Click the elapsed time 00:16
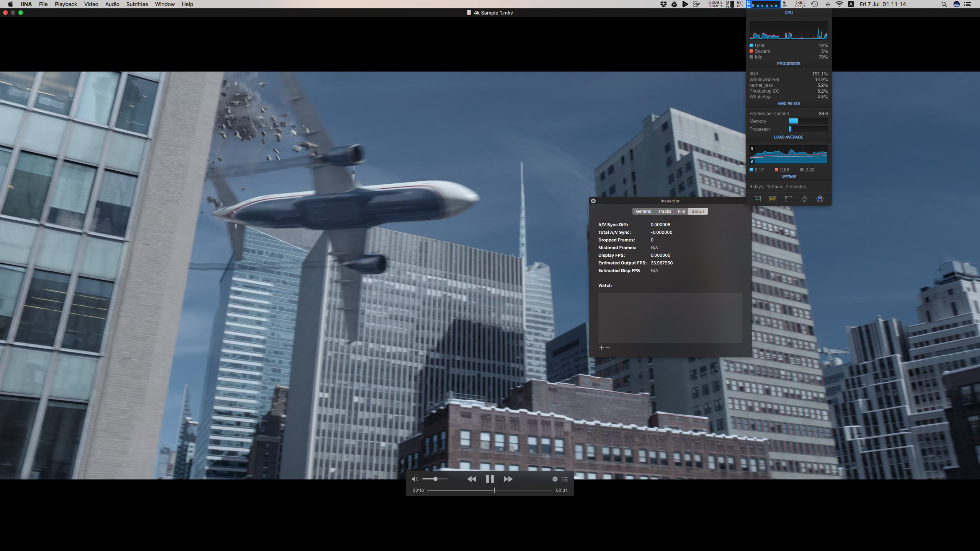Image resolution: width=980 pixels, height=551 pixels. coord(418,490)
